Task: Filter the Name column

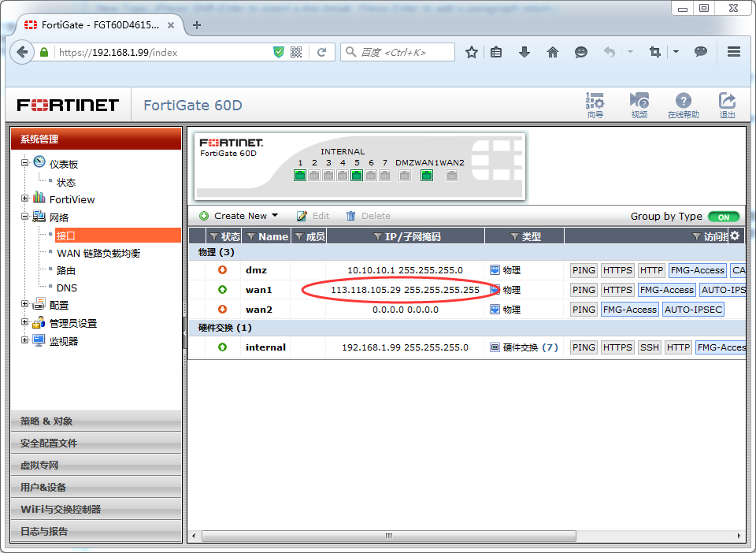Action: tap(250, 236)
